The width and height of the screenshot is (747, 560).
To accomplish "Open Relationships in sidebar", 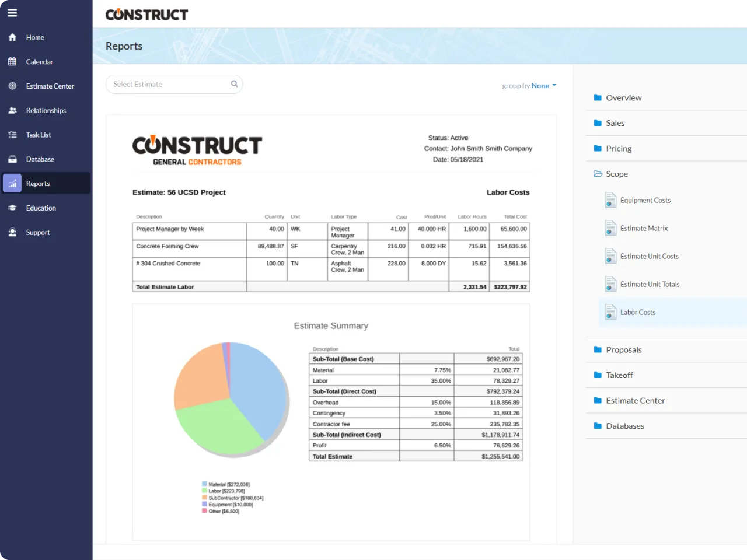I will pos(46,111).
